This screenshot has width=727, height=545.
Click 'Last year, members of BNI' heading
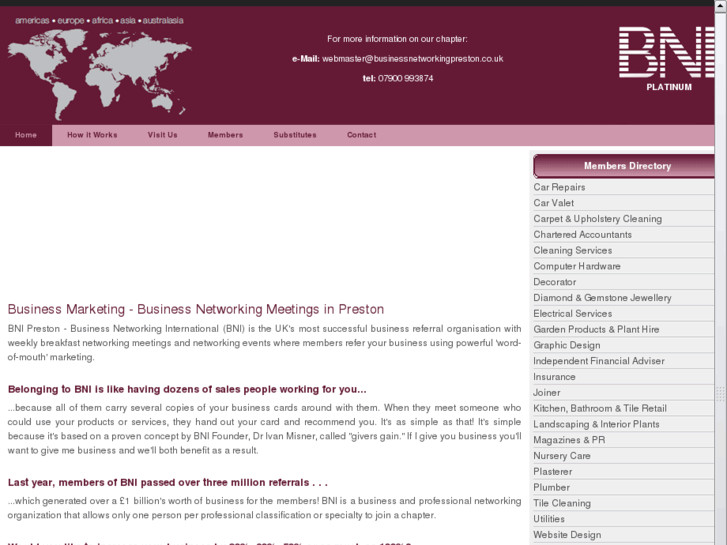click(x=167, y=482)
